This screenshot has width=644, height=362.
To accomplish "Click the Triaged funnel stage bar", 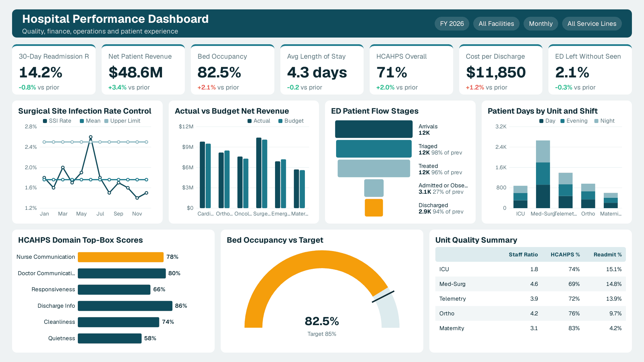I will pos(374,149).
